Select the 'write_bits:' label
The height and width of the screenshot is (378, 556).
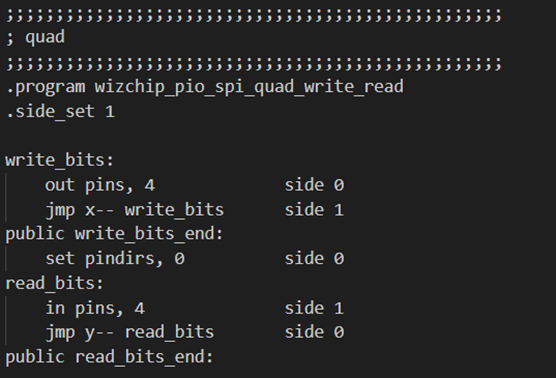pos(60,160)
